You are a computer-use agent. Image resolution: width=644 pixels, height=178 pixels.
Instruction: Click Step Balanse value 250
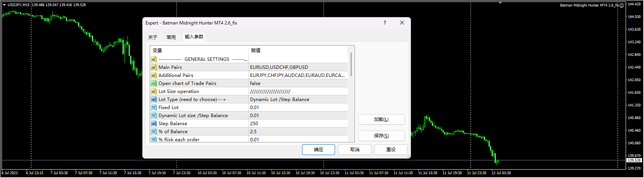point(298,124)
